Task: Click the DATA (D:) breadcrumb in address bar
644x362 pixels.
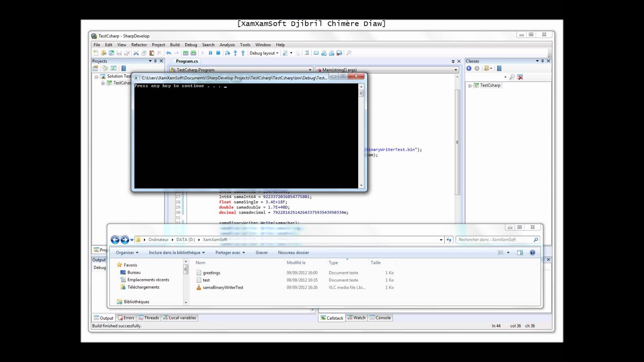Action: click(185, 240)
